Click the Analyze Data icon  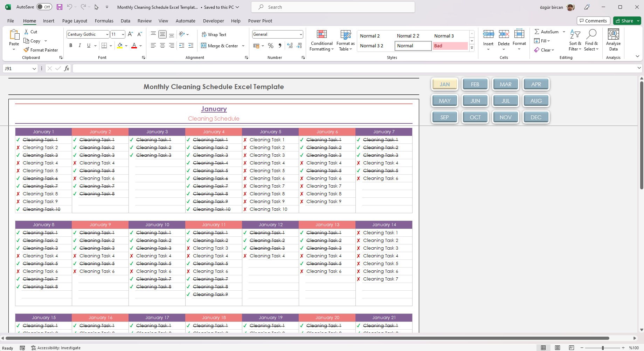pyautogui.click(x=613, y=34)
